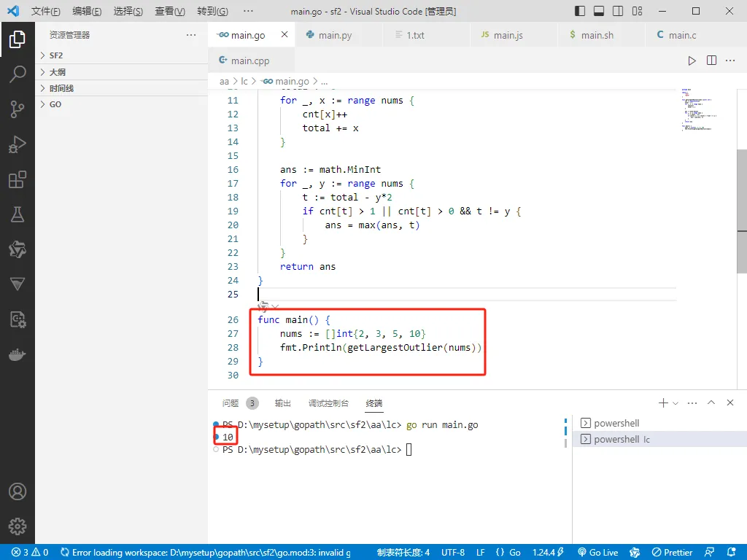The image size is (747, 560).
Task: Run the Go file with play button
Action: [692, 61]
